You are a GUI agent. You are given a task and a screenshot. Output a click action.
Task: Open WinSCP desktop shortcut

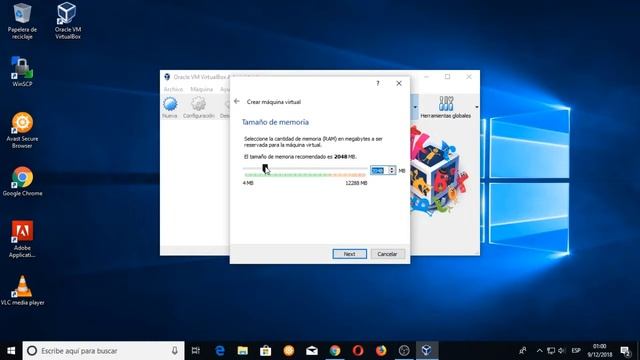tap(22, 71)
